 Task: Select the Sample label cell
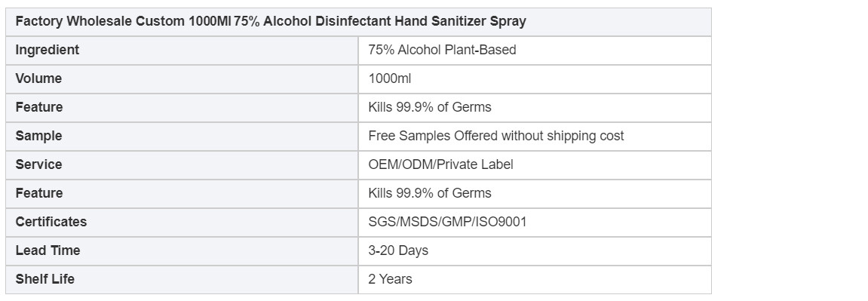182,136
